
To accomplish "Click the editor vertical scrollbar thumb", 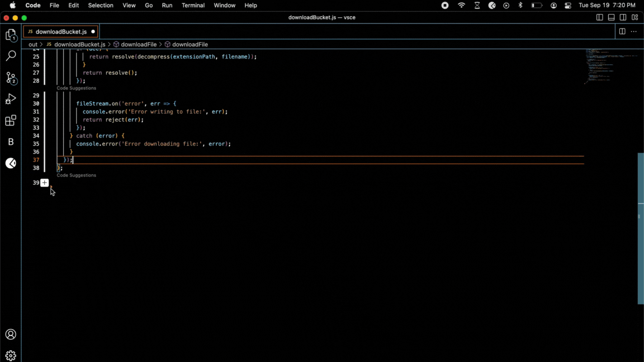I will 641,228.
